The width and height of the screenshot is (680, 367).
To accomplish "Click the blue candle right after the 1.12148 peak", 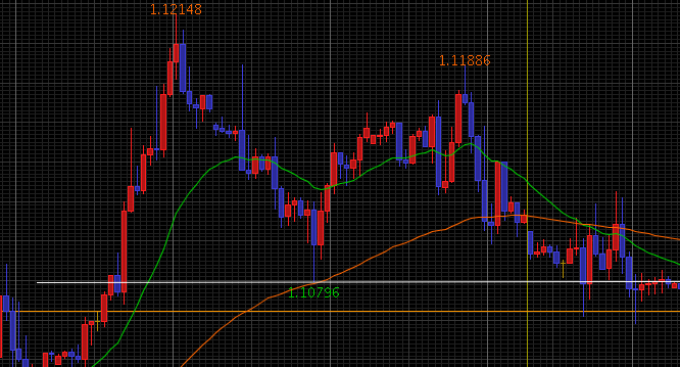I will pos(183,67).
